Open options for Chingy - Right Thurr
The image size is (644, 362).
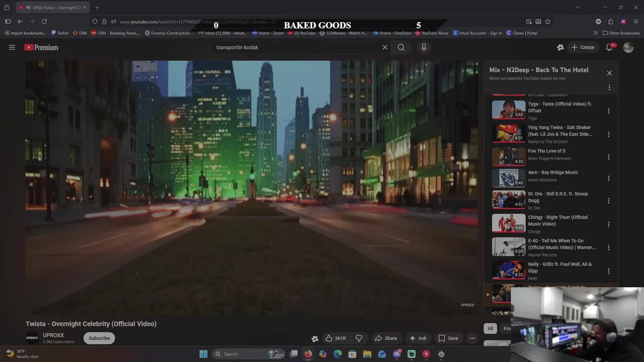pyautogui.click(x=609, y=224)
